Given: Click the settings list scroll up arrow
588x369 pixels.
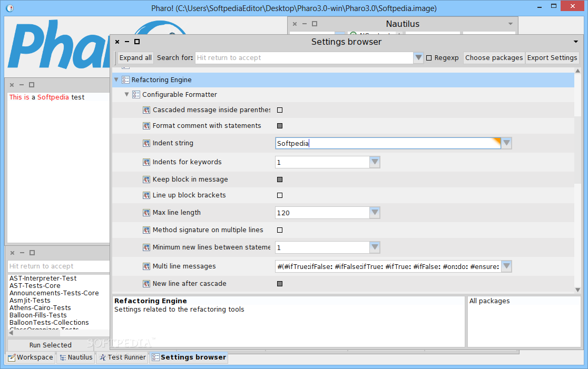Looking at the screenshot, I should [x=577, y=71].
